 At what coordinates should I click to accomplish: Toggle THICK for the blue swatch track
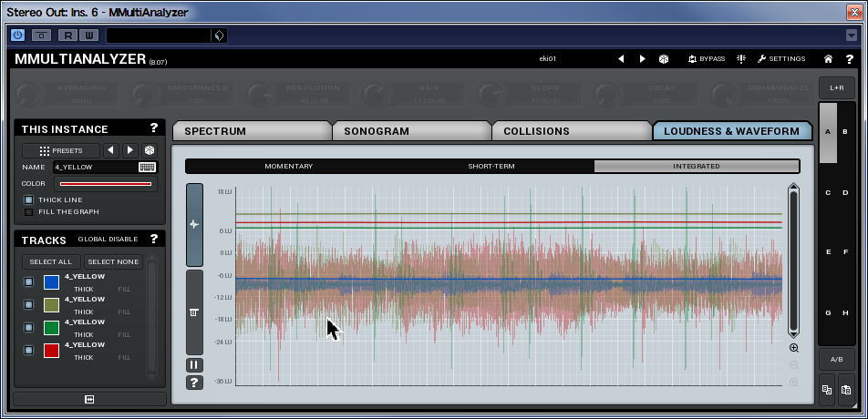[84, 289]
